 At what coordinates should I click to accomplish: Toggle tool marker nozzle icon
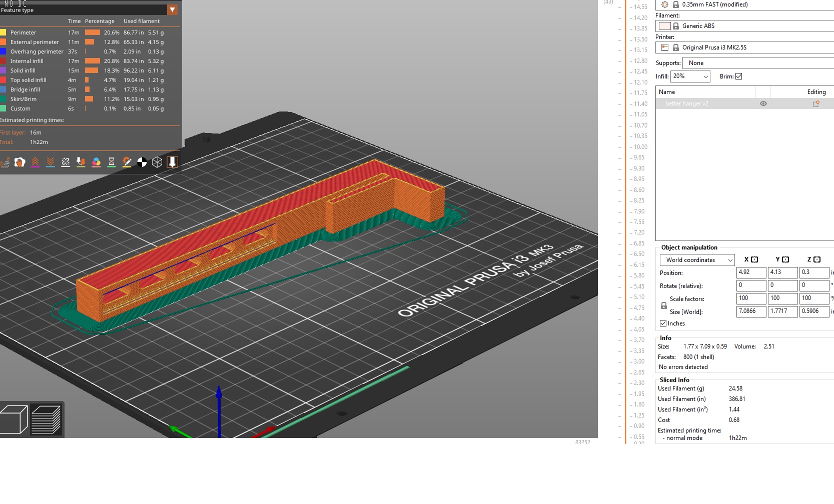coord(172,162)
